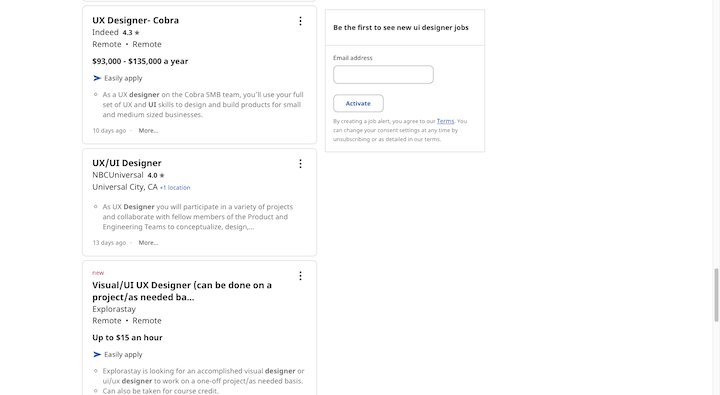
Task: Click the Indeed 4.3 star rating
Action: point(131,33)
